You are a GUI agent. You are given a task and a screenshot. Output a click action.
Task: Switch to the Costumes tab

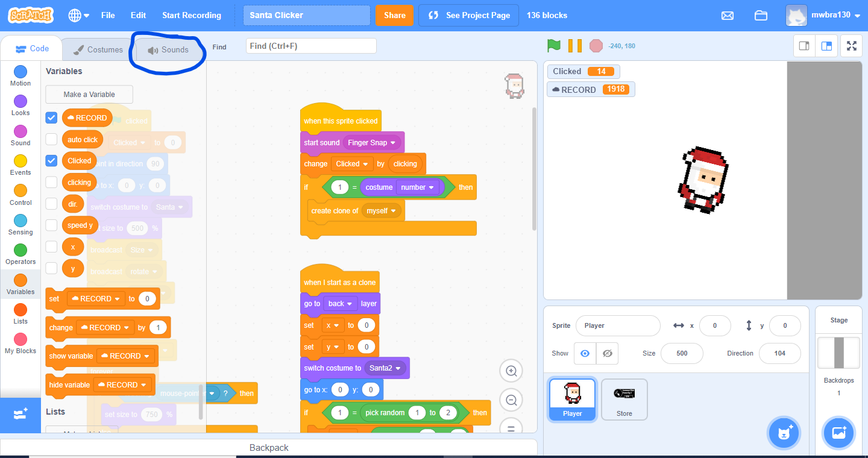pyautogui.click(x=98, y=49)
